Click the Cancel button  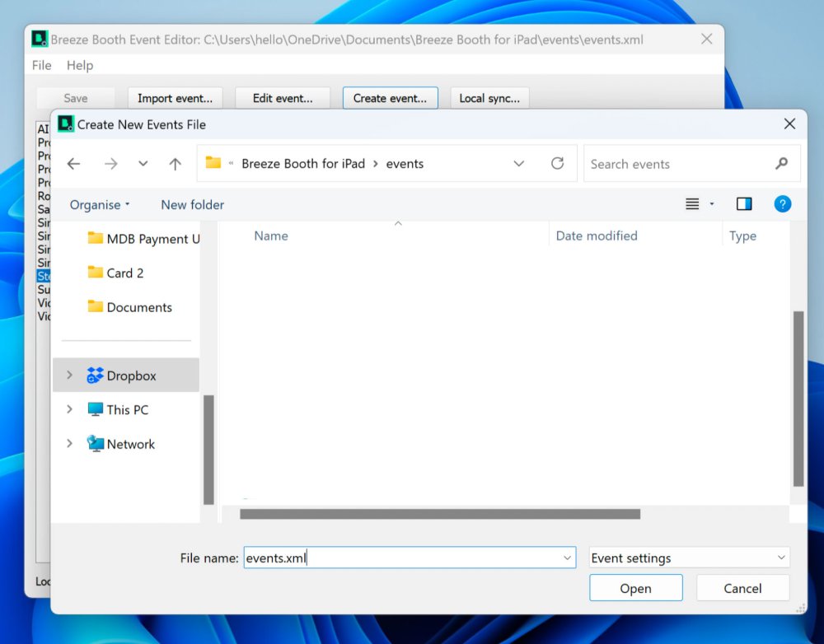[x=742, y=588]
